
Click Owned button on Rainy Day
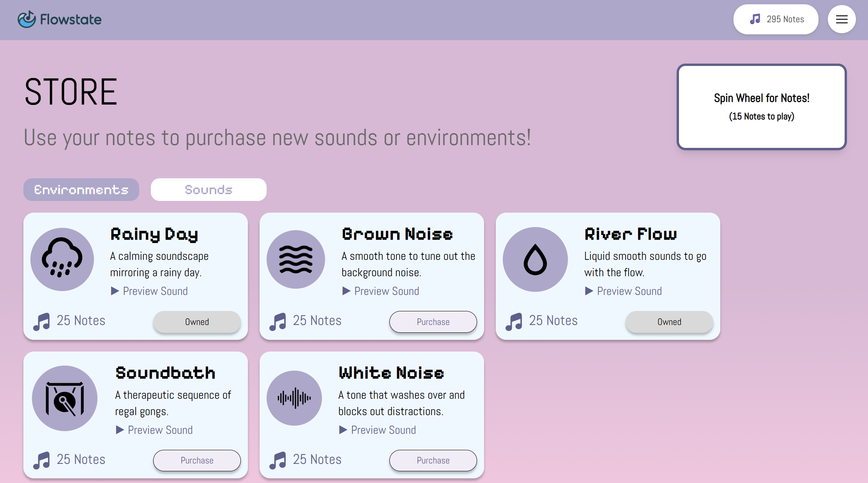197,322
